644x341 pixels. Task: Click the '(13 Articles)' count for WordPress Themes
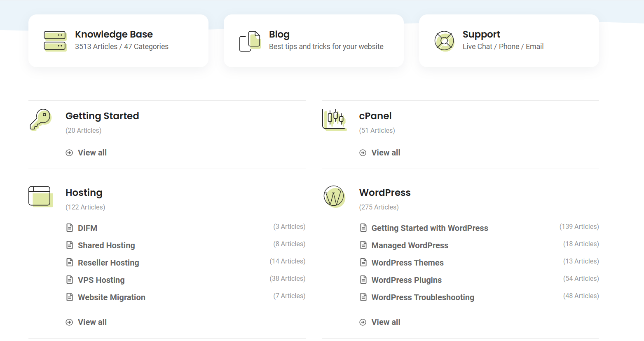(x=581, y=261)
